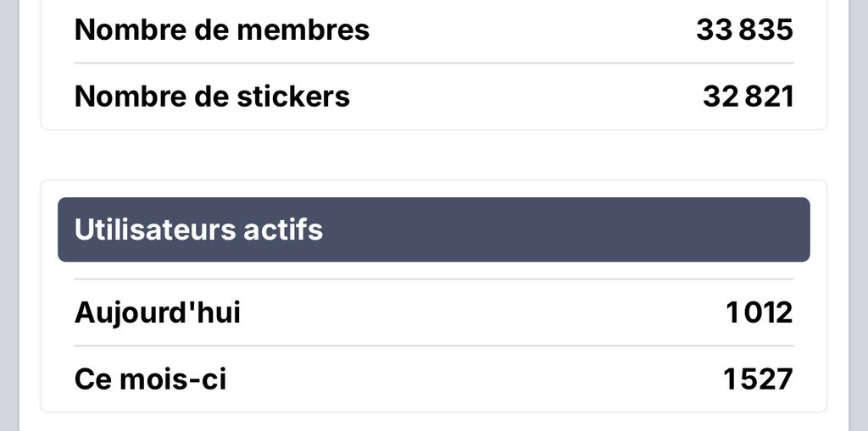Click the right gray page margin
Image resolution: width=868 pixels, height=431 pixels.
pos(859,212)
